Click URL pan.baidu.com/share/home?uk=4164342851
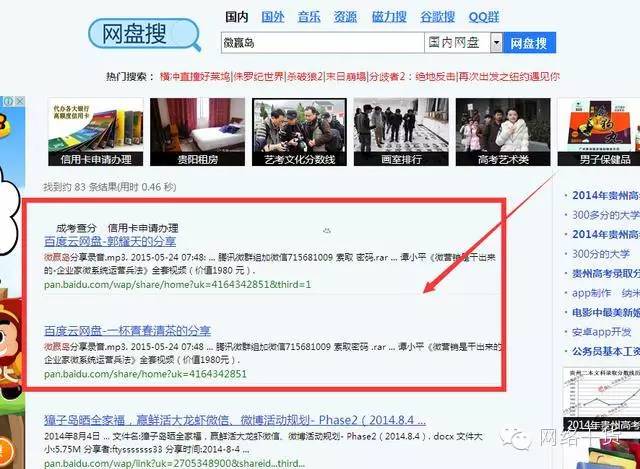 pos(145,373)
